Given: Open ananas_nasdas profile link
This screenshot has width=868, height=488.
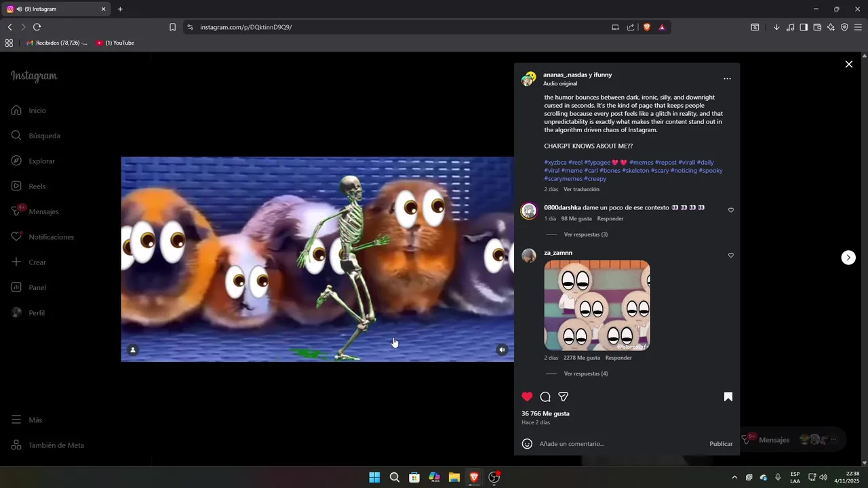Looking at the screenshot, I should pyautogui.click(x=565, y=75).
